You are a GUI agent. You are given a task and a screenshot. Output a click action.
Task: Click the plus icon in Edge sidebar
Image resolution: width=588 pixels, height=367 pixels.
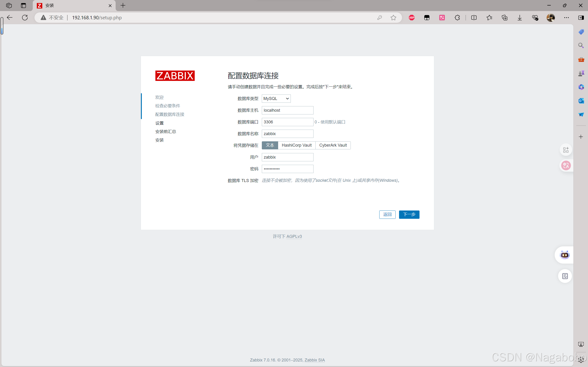(x=581, y=137)
